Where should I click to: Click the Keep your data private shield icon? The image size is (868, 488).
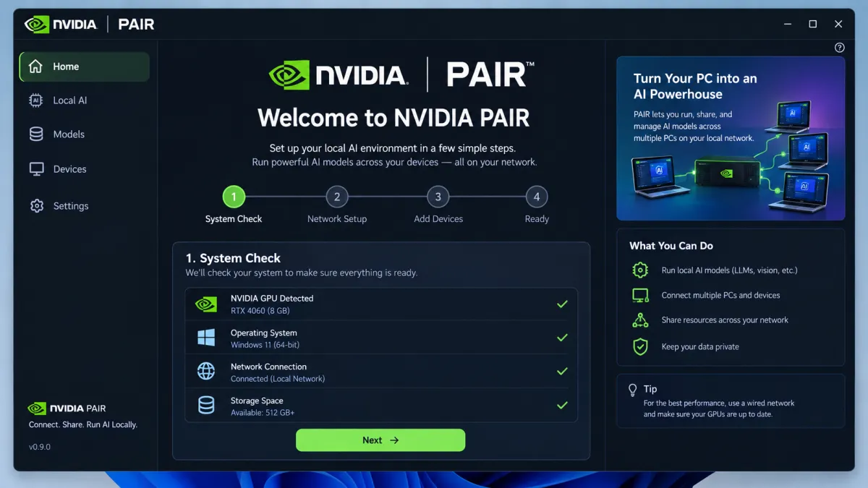point(640,346)
